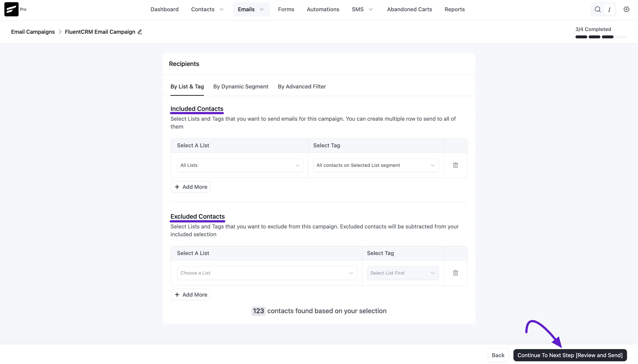638x364 pixels.
Task: Open the Choose a List dropdown
Action: [x=267, y=273]
